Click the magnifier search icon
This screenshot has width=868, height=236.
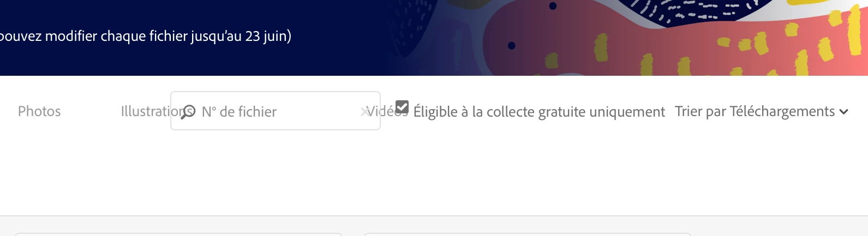coord(188,112)
